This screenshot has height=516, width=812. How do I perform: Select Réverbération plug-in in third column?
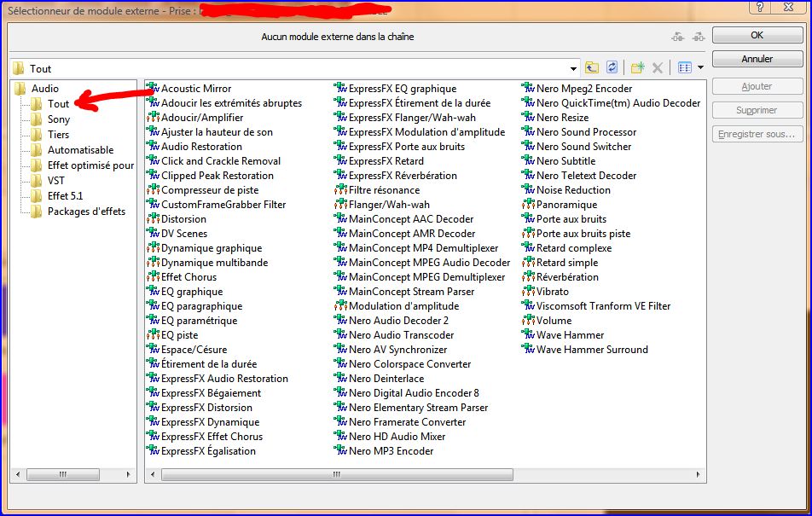[567, 276]
